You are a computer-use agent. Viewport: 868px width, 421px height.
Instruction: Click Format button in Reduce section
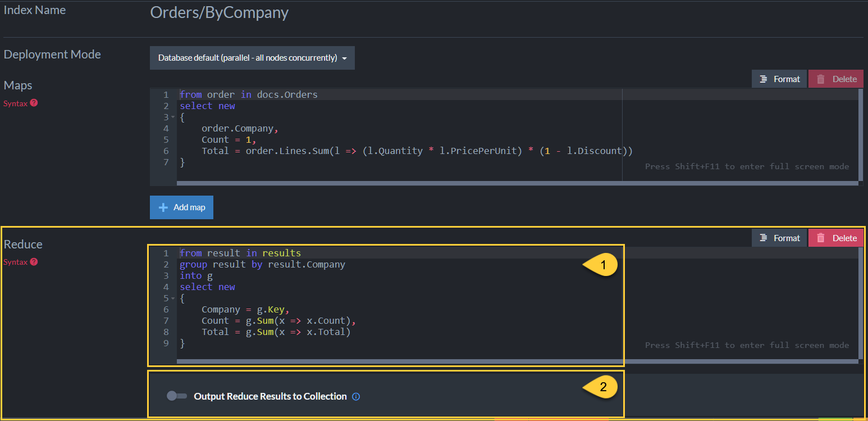779,238
